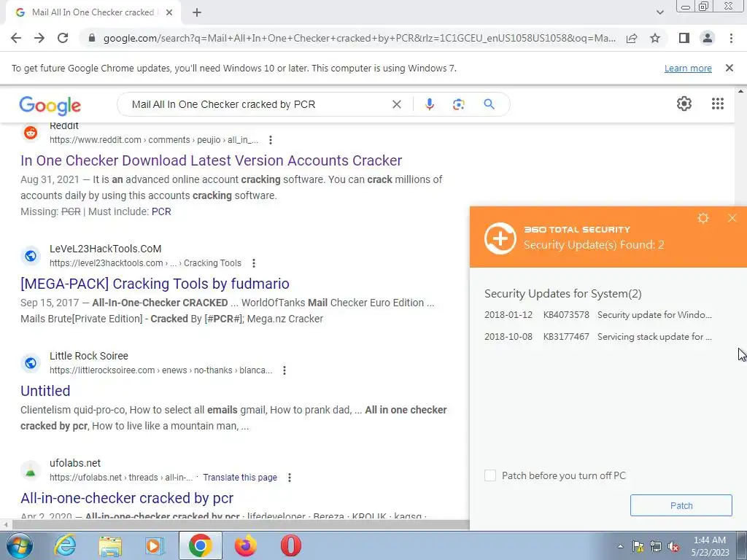The height and width of the screenshot is (560, 747).
Task: Open Learn more about Chrome updates
Action: 688,68
